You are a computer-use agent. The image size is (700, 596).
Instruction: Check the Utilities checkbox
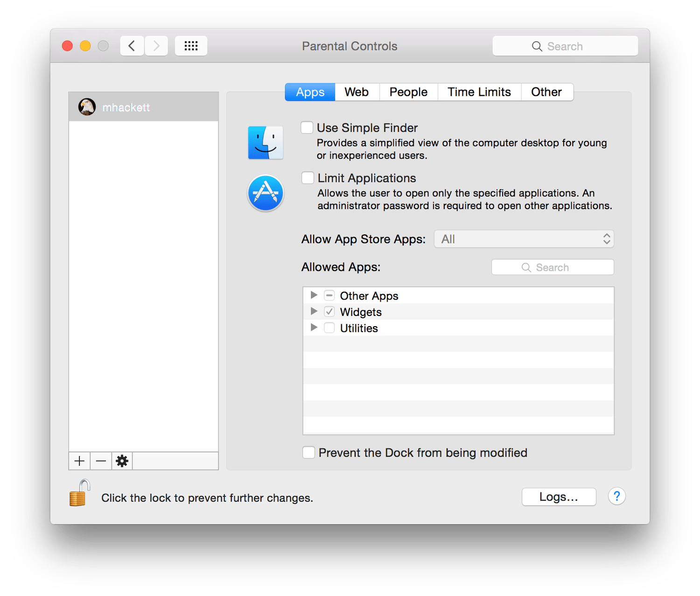coord(329,328)
